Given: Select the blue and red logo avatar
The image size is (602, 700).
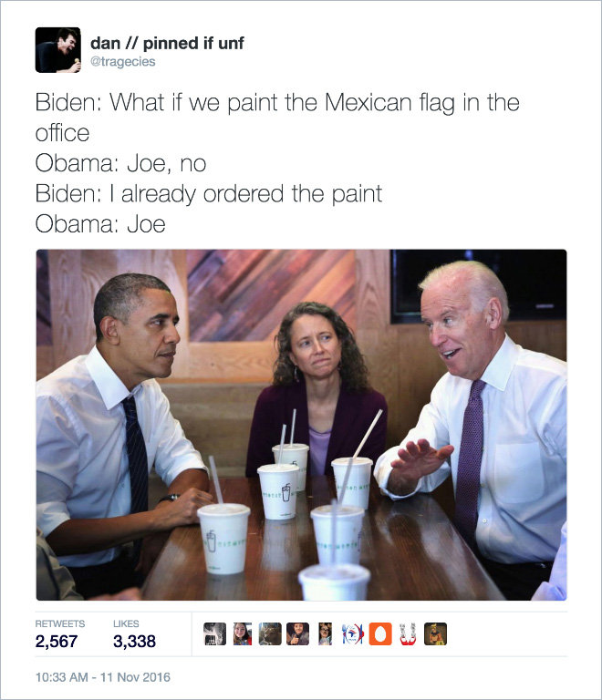Looking at the screenshot, I should point(353,634).
